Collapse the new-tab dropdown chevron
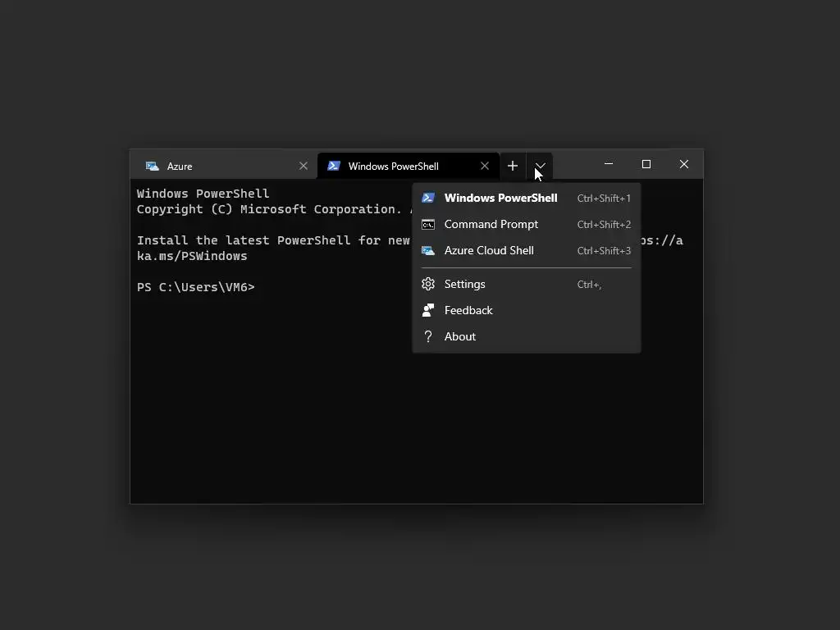The height and width of the screenshot is (630, 840). [x=540, y=166]
